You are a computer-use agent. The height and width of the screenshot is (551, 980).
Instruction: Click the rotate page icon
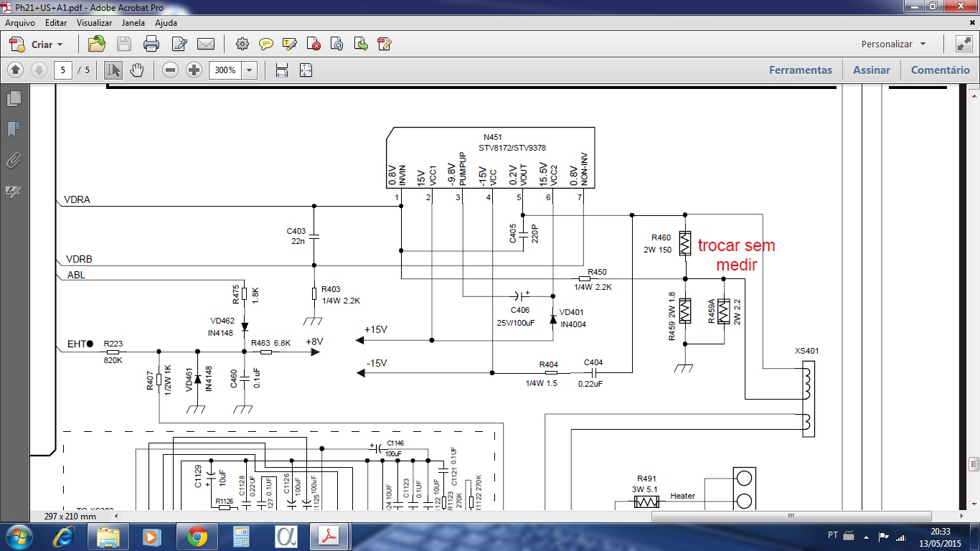[337, 44]
